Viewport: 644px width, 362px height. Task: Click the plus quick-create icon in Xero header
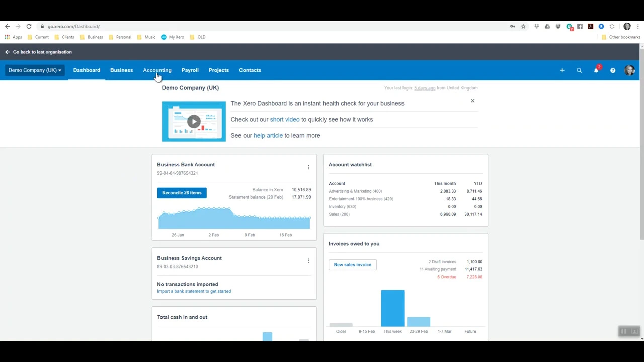point(562,70)
